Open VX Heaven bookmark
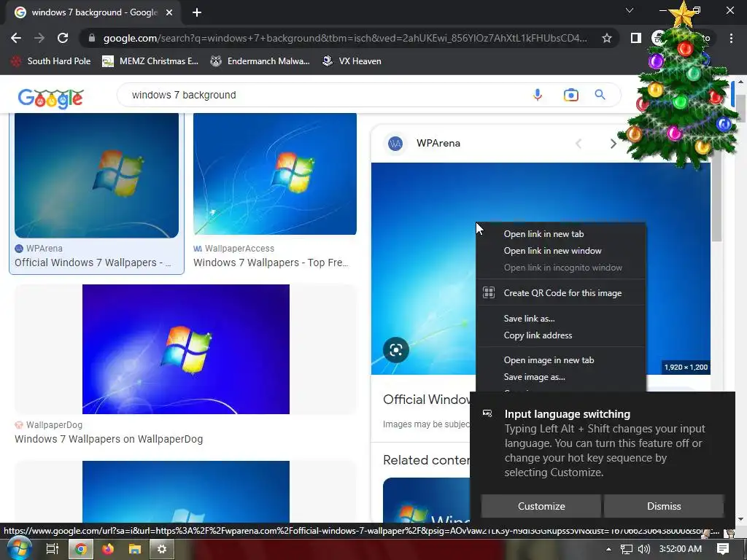 tap(352, 61)
